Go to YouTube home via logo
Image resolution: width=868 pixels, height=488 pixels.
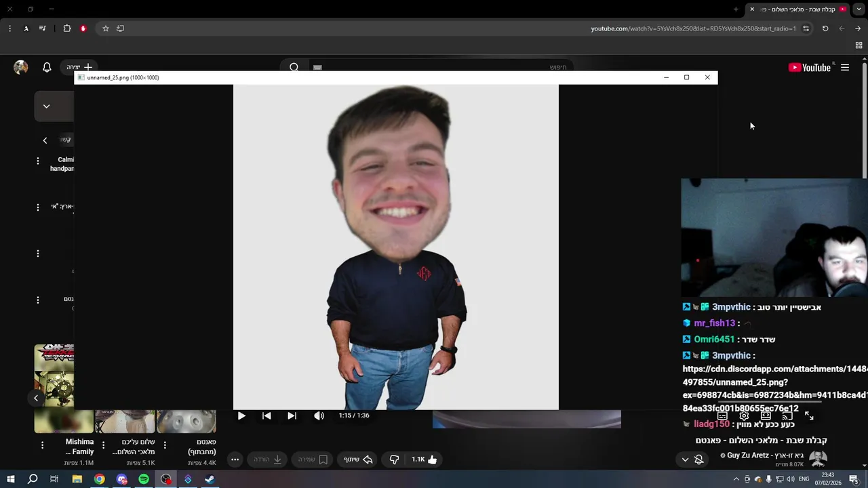pyautogui.click(x=810, y=67)
